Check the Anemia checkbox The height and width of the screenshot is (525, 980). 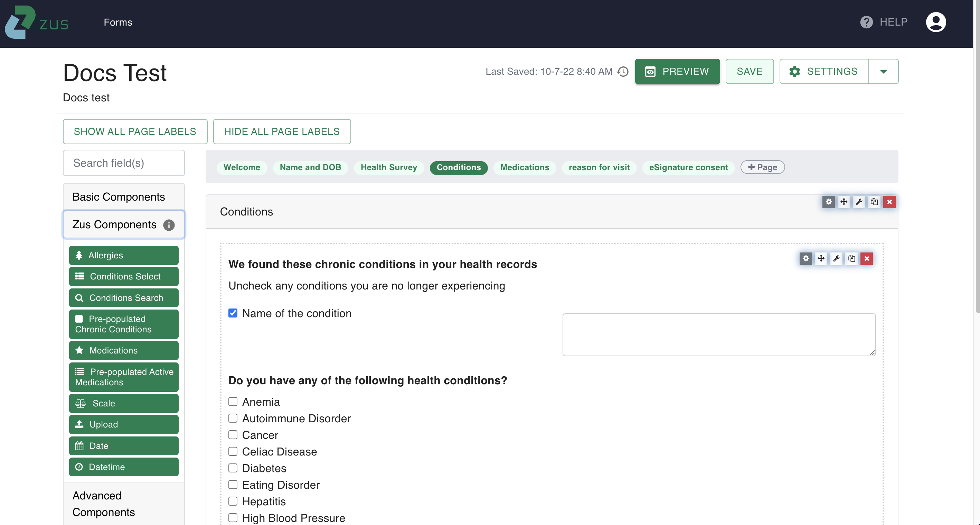pyautogui.click(x=233, y=402)
